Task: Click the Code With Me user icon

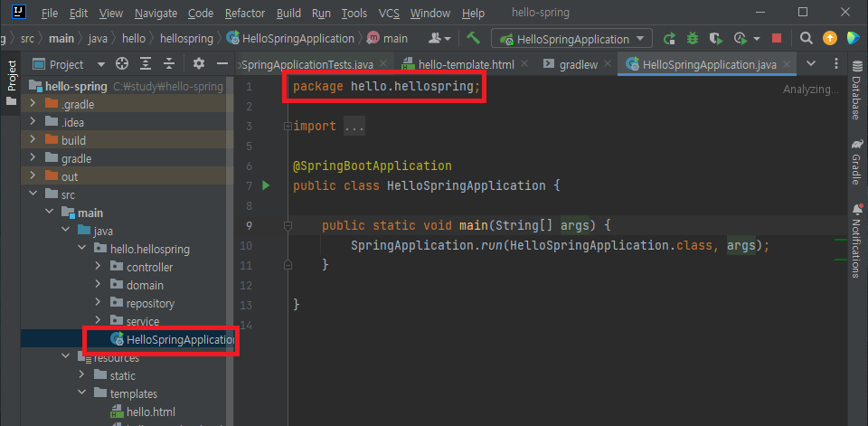Action: tap(440, 39)
